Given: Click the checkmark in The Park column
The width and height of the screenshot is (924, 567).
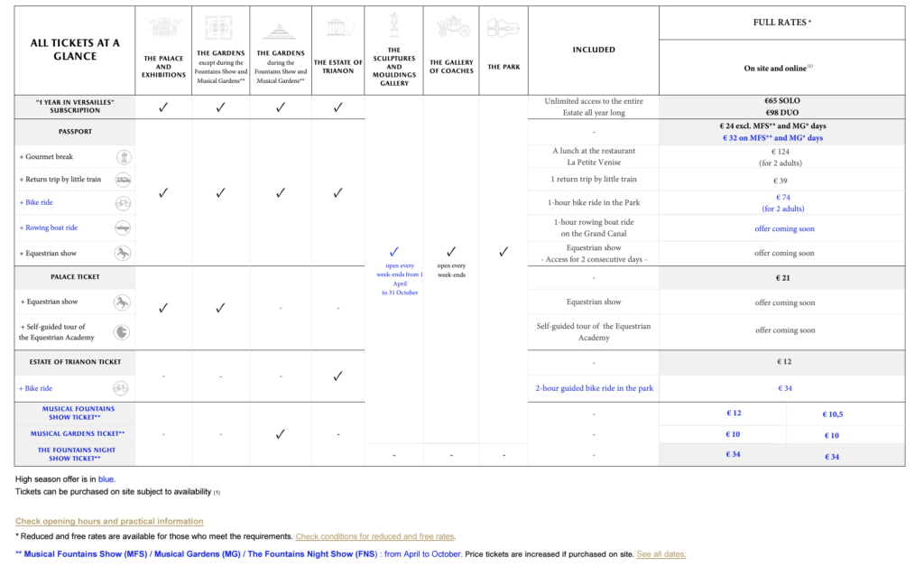Looking at the screenshot, I should tap(504, 252).
